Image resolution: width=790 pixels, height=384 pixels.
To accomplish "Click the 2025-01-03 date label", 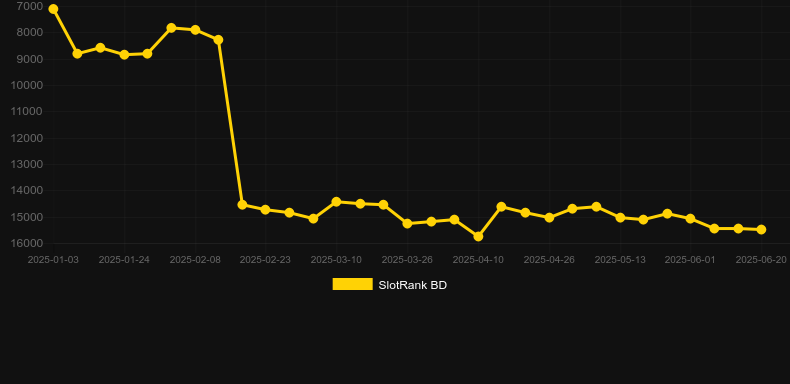I will [x=53, y=260].
